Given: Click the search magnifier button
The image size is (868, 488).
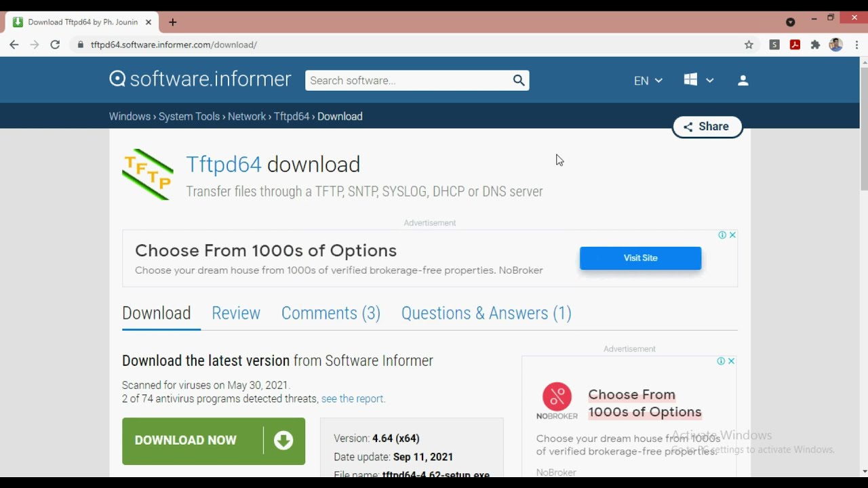Looking at the screenshot, I should tap(519, 80).
